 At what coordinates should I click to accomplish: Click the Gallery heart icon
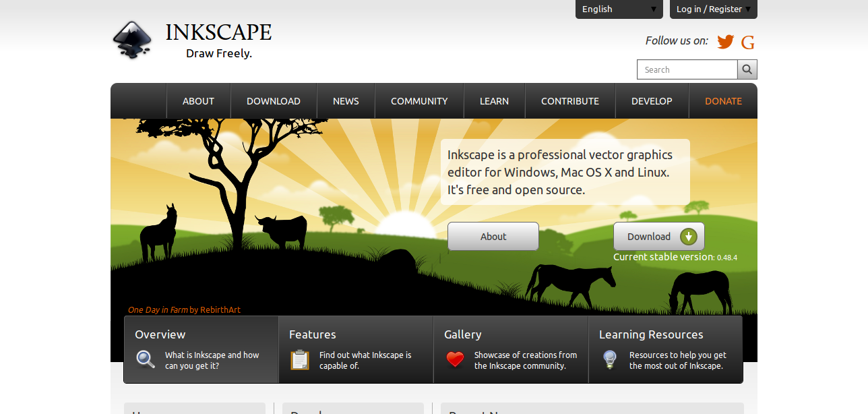[x=456, y=359]
